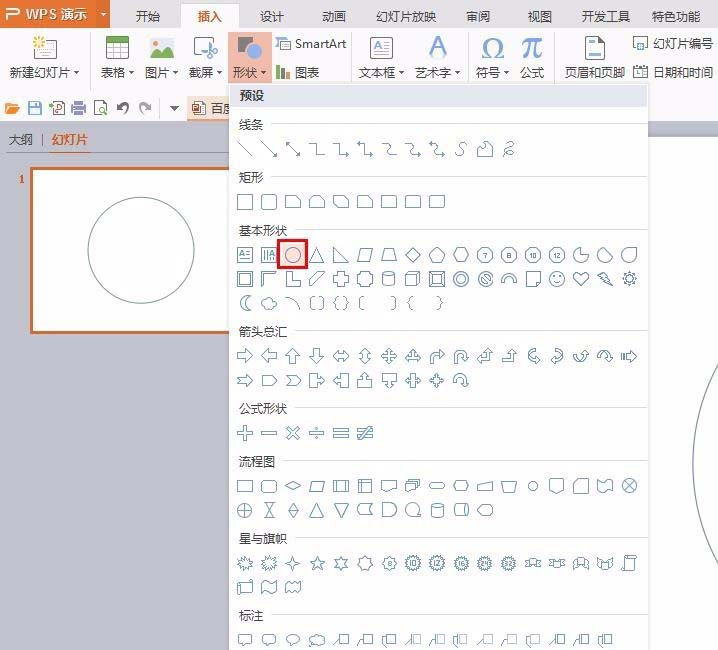Choose the heart shape

click(x=581, y=279)
